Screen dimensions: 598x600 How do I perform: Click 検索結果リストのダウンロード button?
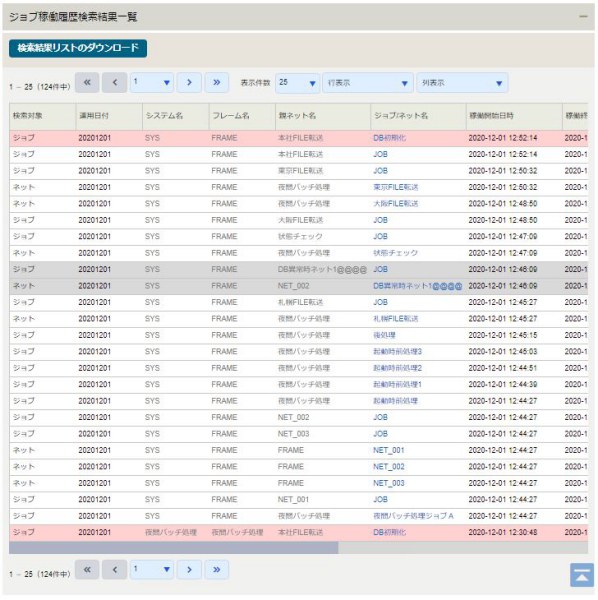tap(78, 48)
